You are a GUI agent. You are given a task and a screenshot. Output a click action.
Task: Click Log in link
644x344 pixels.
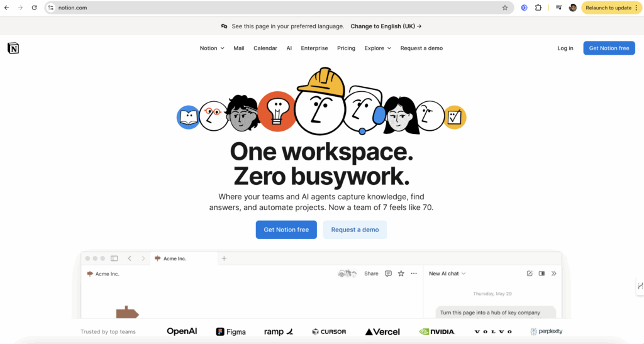tap(565, 48)
